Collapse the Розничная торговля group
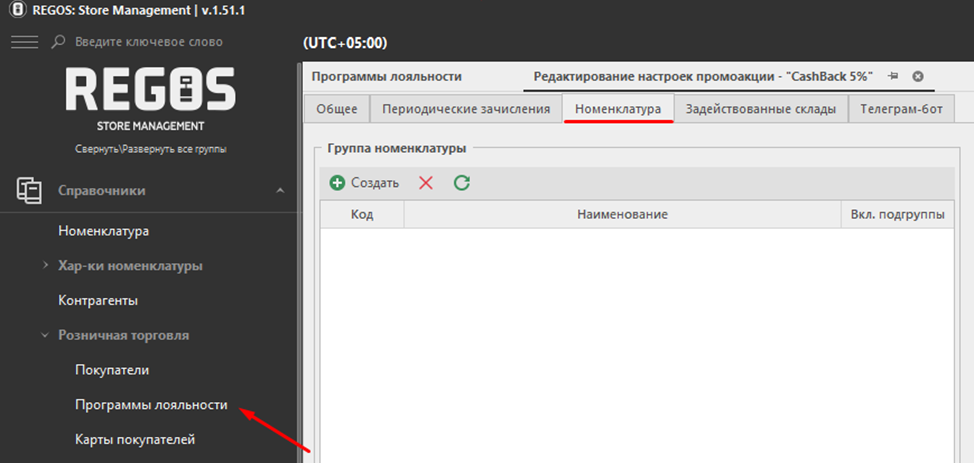974x463 pixels. coord(45,335)
